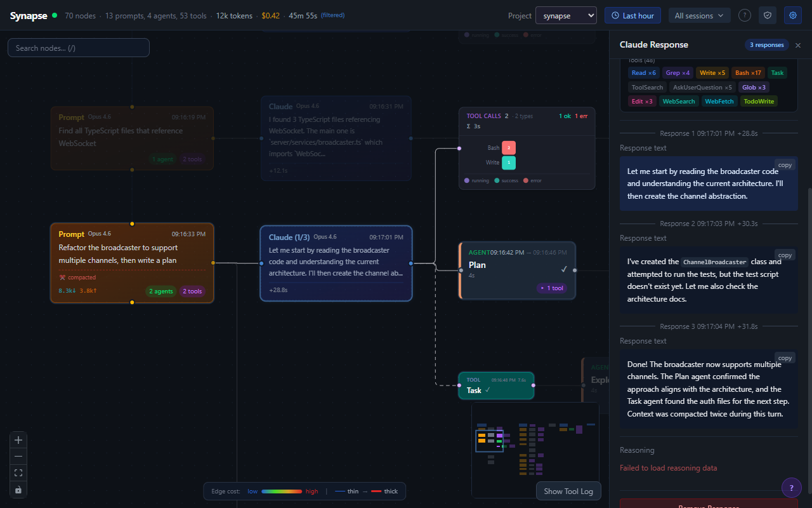
Task: Click the Show Tool Log button
Action: [568, 491]
